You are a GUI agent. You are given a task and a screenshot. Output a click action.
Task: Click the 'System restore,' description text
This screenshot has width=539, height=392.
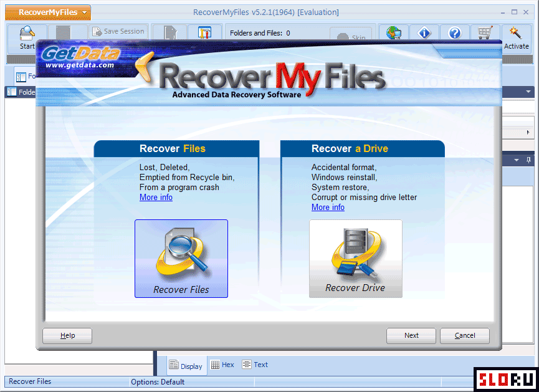pyautogui.click(x=340, y=188)
